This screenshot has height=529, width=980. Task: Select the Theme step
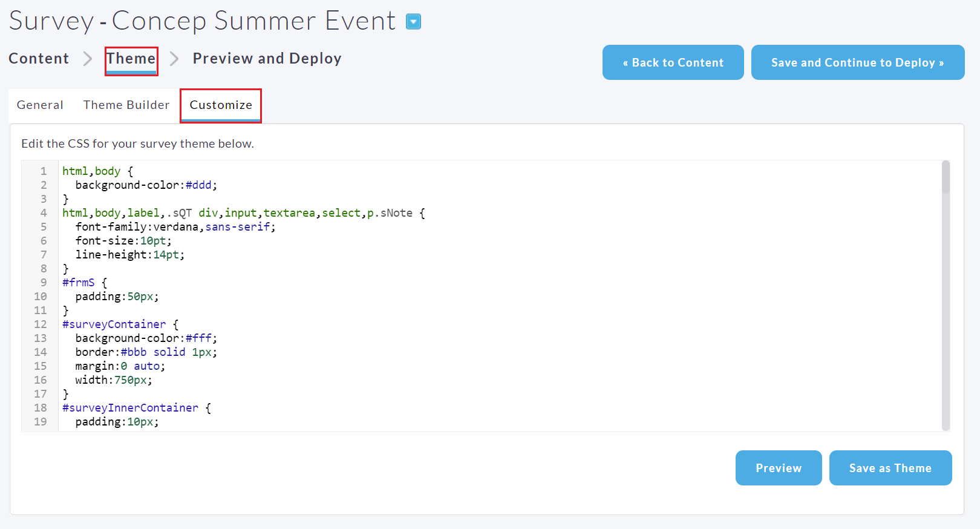tap(131, 59)
